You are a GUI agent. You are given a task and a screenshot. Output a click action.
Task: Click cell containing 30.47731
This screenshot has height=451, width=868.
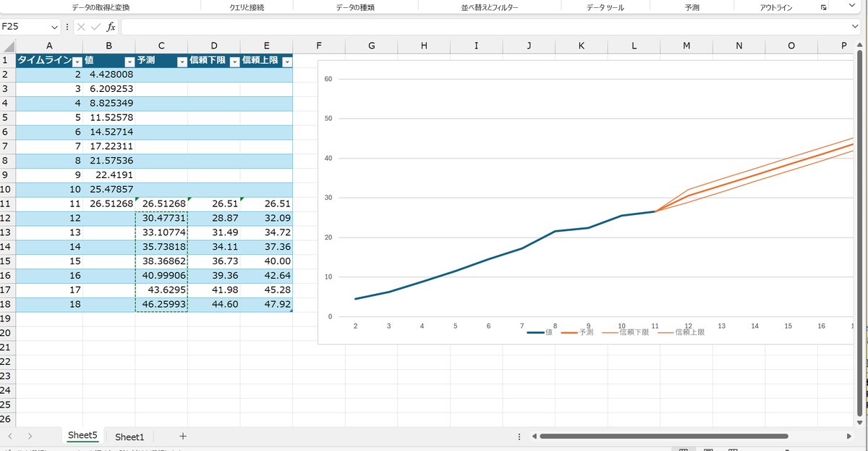[161, 218]
